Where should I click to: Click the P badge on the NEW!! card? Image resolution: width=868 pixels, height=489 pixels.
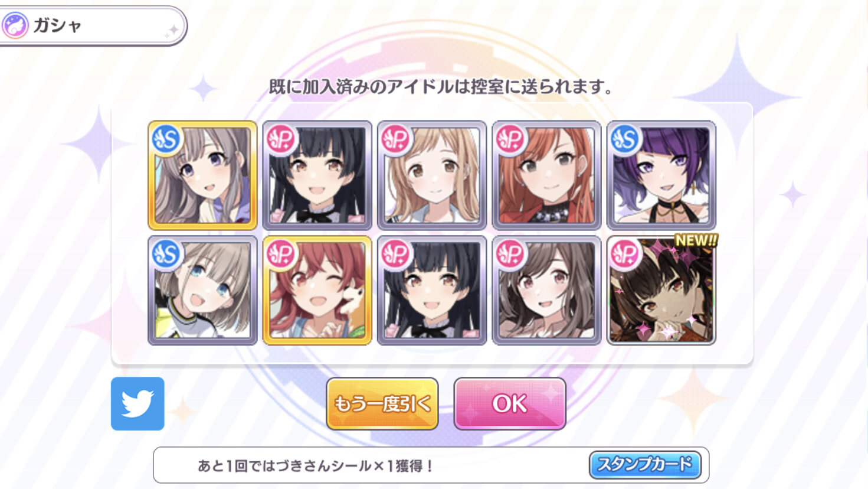625,254
